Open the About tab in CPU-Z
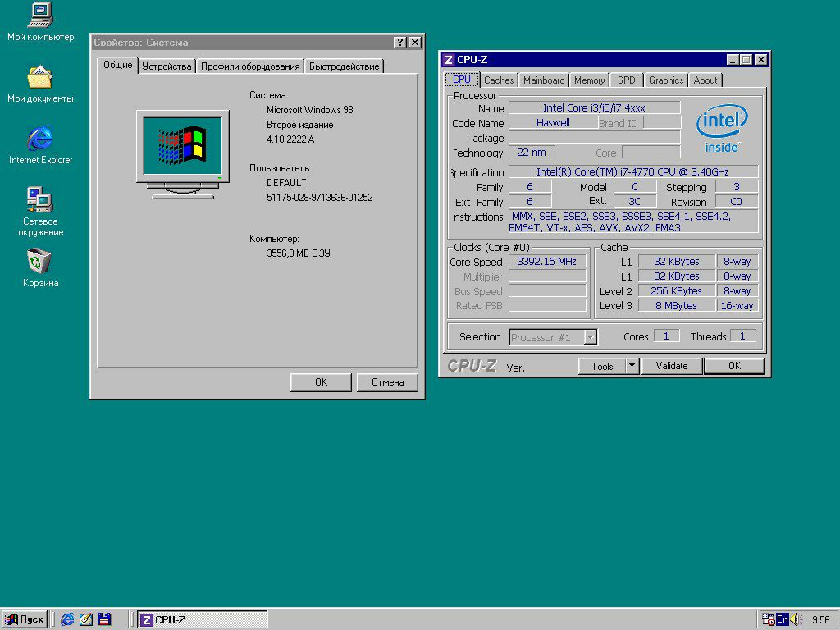The width and height of the screenshot is (840, 630). [x=705, y=80]
